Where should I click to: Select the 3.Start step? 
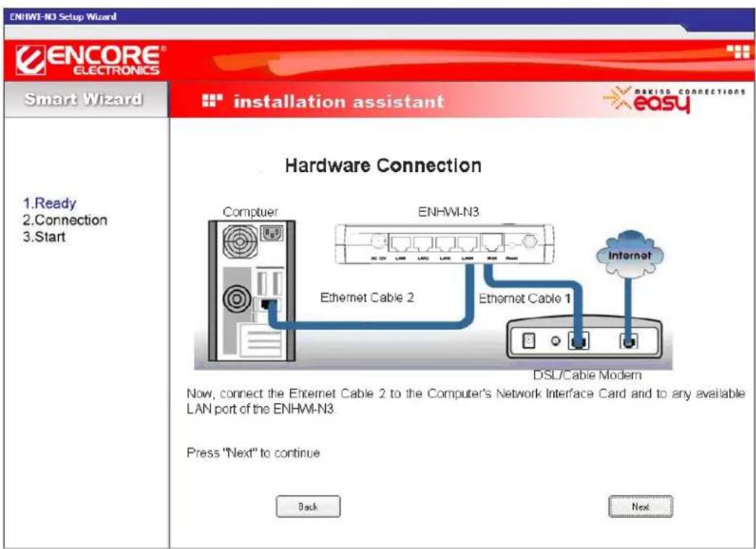[44, 236]
